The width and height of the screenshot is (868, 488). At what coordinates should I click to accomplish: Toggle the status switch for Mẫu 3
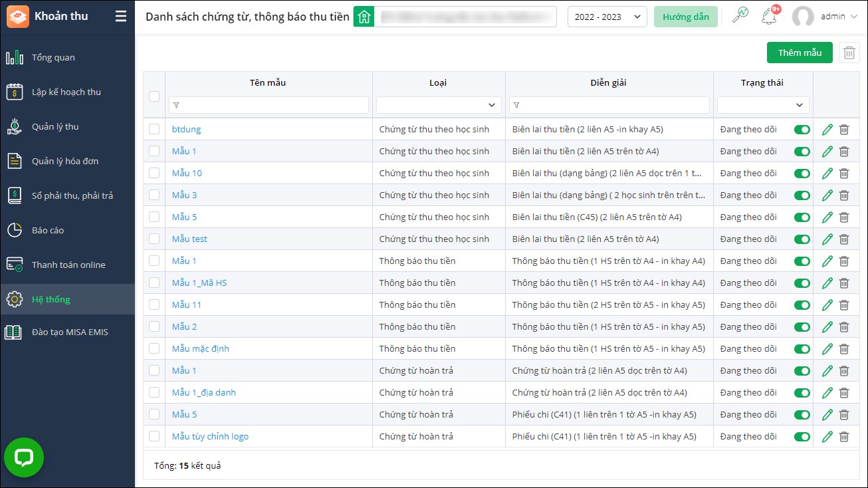(802, 195)
